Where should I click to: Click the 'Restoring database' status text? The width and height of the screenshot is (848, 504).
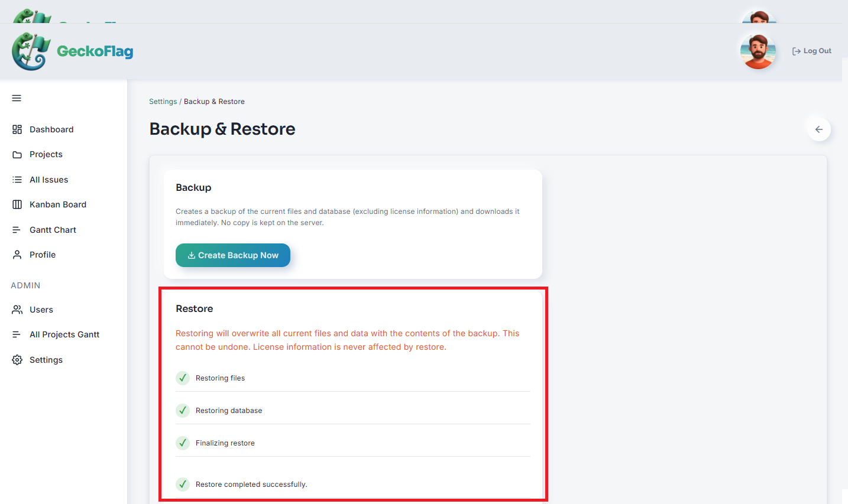[x=229, y=411]
